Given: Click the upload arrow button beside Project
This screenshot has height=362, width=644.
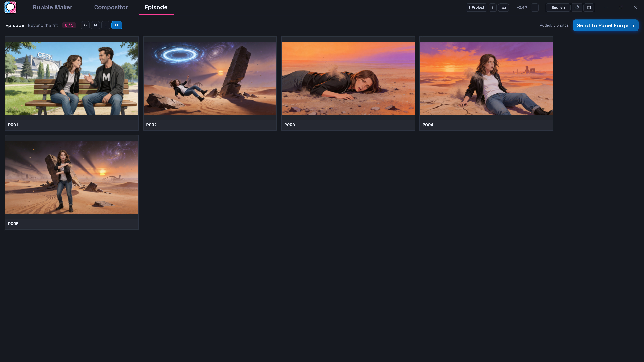Looking at the screenshot, I should [x=493, y=8].
